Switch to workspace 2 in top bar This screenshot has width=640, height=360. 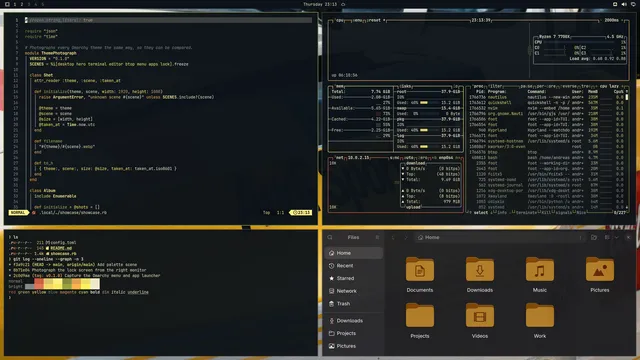(22, 4)
